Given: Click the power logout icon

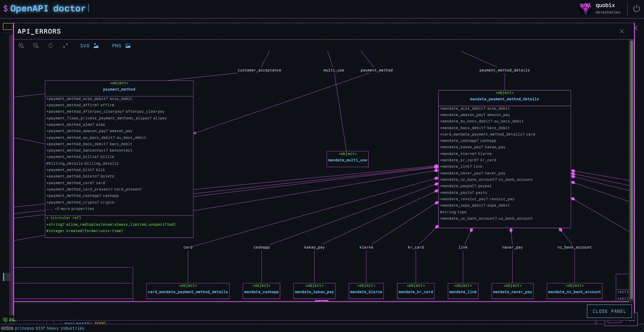Looking at the screenshot, I should pyautogui.click(x=636, y=9).
